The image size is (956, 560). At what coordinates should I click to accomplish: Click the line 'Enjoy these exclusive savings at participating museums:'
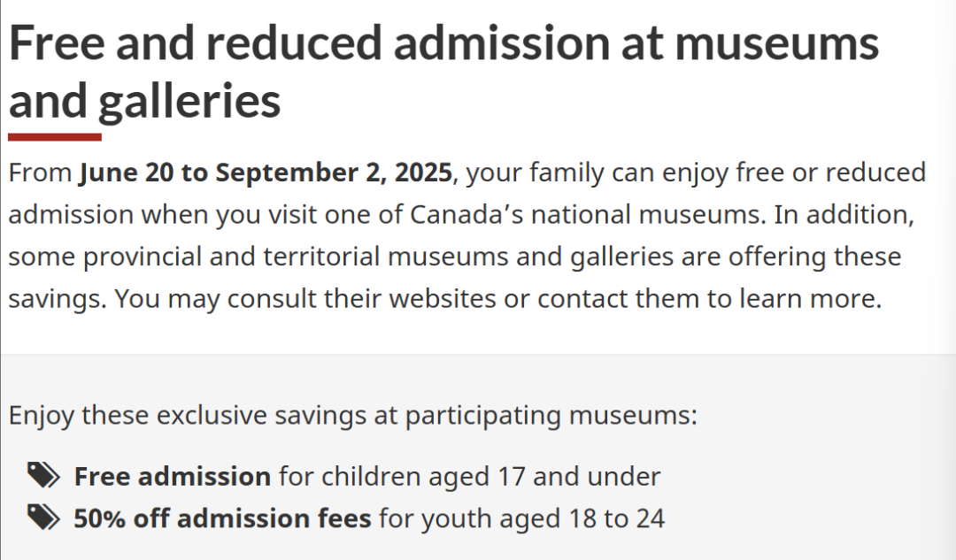click(353, 416)
